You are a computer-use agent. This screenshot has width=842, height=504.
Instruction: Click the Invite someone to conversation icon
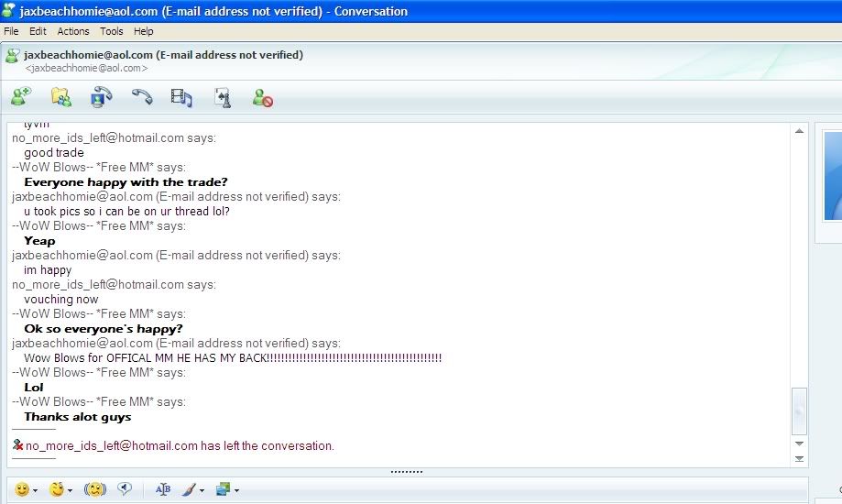21,97
